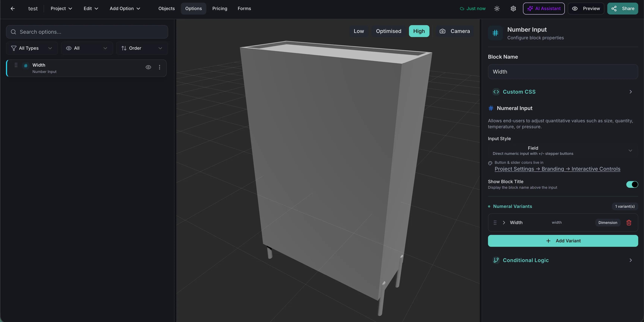Open Project Settings Branding Interactive Controls link
Screen dimensions: 644x322
pos(557,169)
